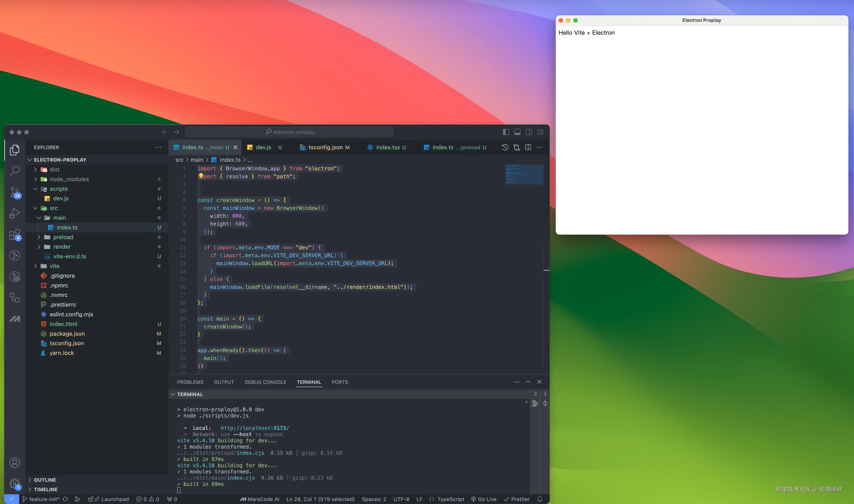Viewport: 854px width, 504px height.
Task: Open Manage gear icon
Action: pos(15,484)
